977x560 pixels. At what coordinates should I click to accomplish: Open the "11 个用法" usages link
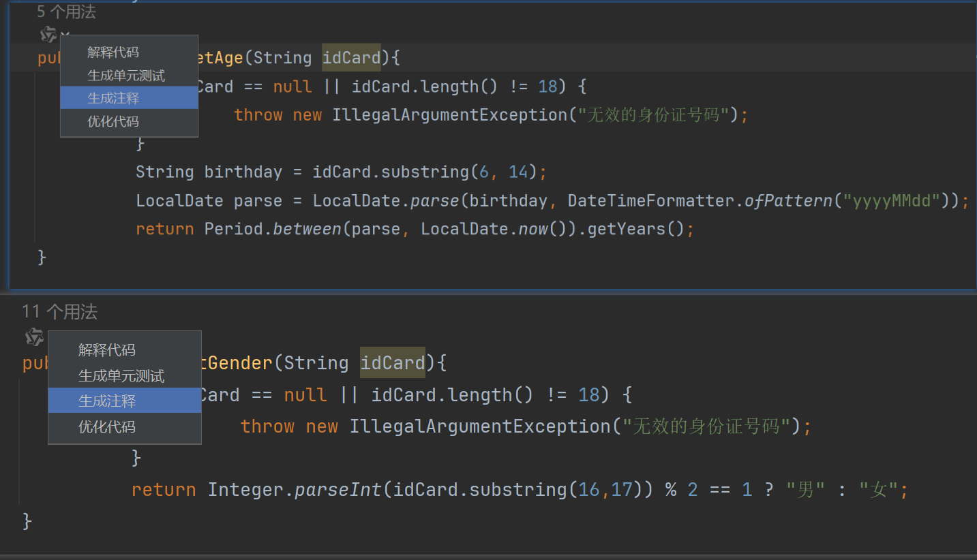tap(59, 312)
